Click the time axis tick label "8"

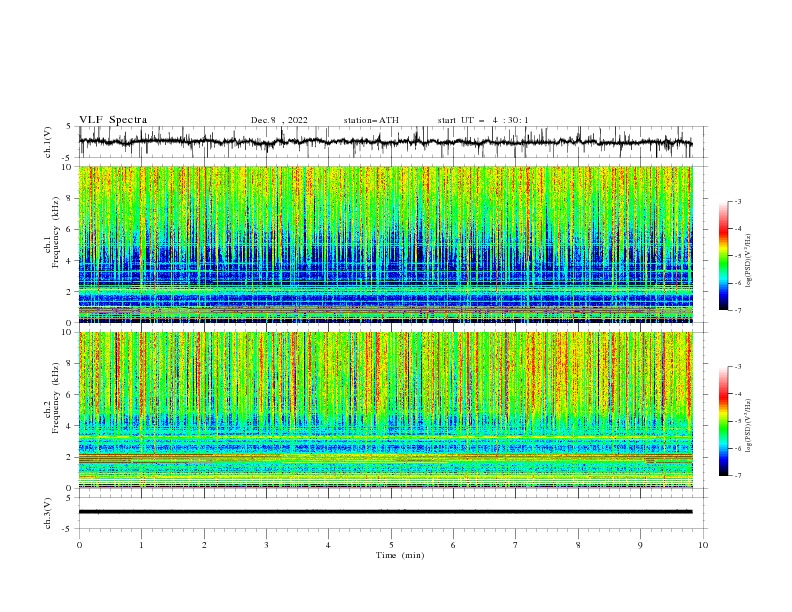click(578, 545)
